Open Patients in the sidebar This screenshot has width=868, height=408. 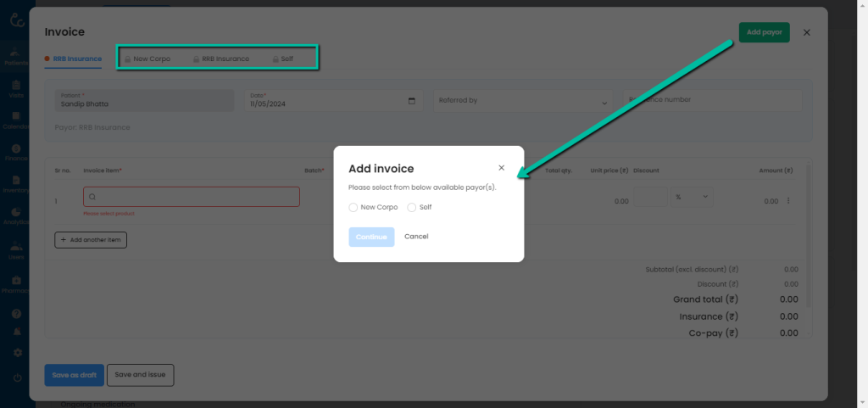16,56
